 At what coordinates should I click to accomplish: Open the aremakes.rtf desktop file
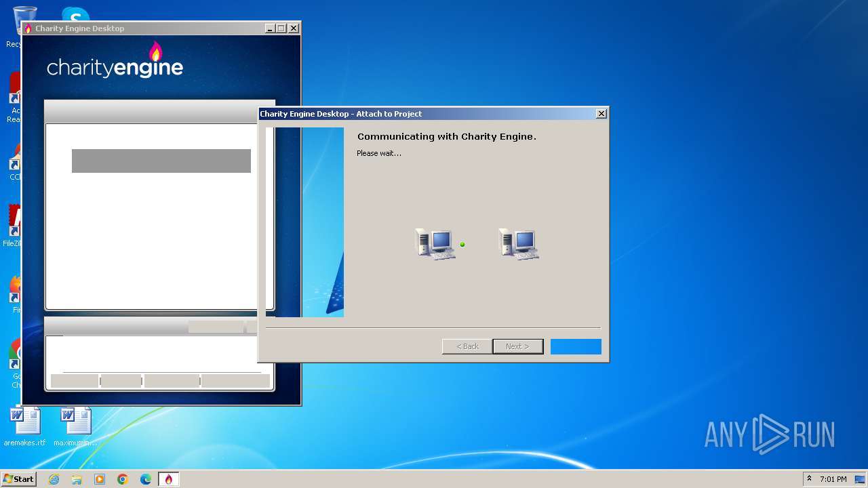point(25,427)
